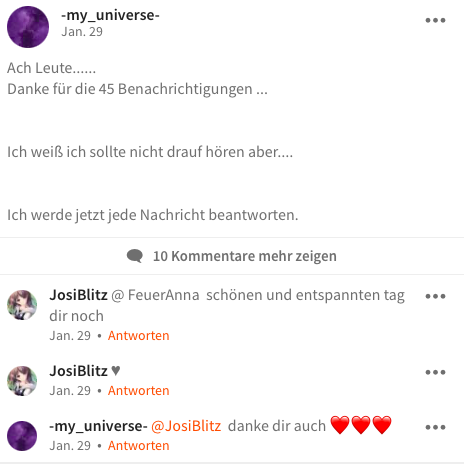Open -my_universe- profile avatar at post top
The height and width of the screenshot is (464, 464).
[28, 27]
